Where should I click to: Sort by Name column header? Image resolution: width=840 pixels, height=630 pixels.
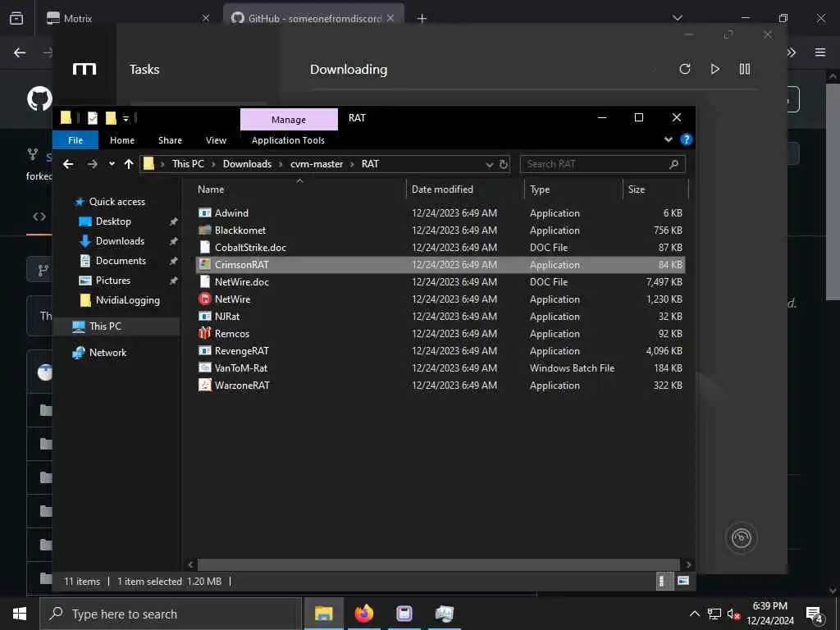pyautogui.click(x=211, y=189)
